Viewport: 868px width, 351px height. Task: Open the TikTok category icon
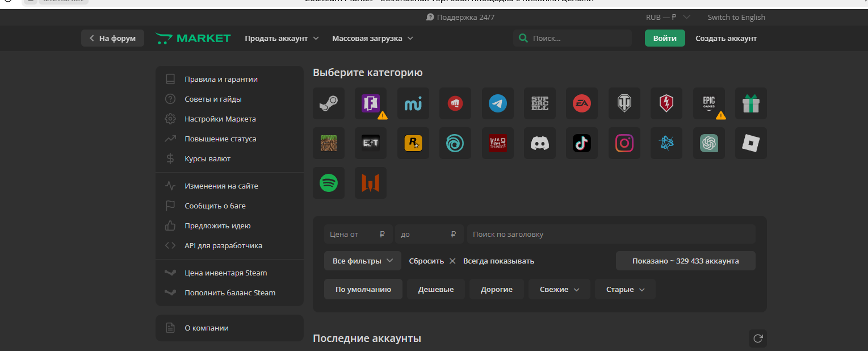tap(582, 143)
